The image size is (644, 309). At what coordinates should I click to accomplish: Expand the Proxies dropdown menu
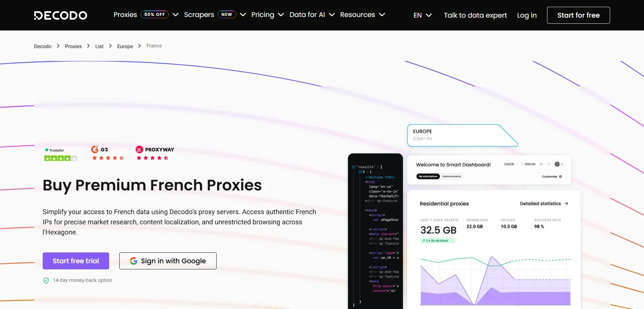[125, 15]
